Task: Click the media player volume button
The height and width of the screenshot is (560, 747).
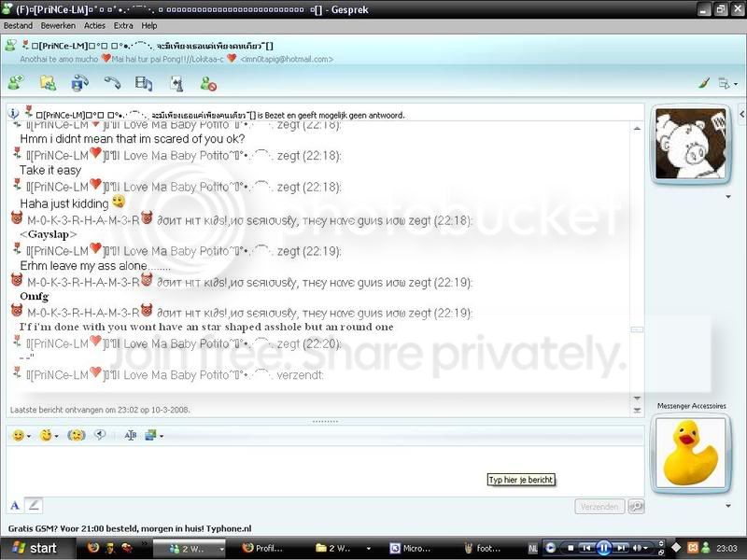Action: pyautogui.click(x=639, y=548)
